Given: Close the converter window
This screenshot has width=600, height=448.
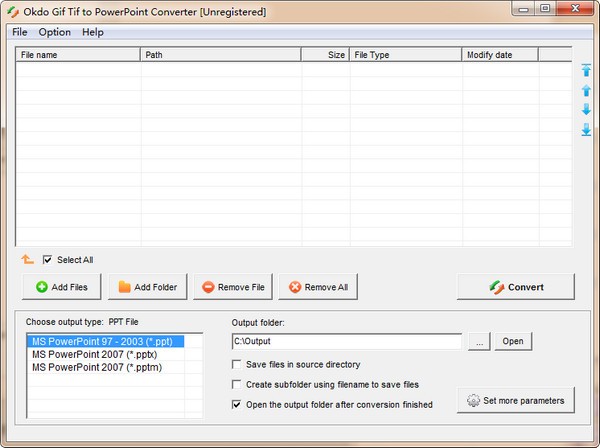Looking at the screenshot, I should pyautogui.click(x=575, y=8).
